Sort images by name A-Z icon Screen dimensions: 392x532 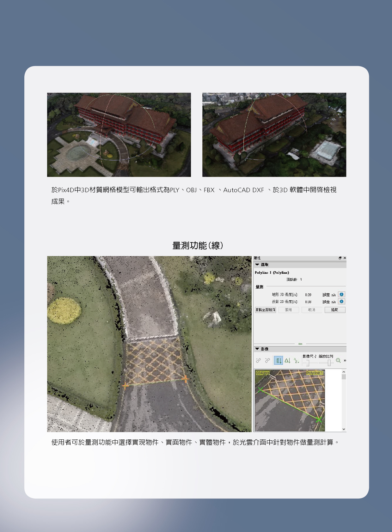[x=296, y=360]
